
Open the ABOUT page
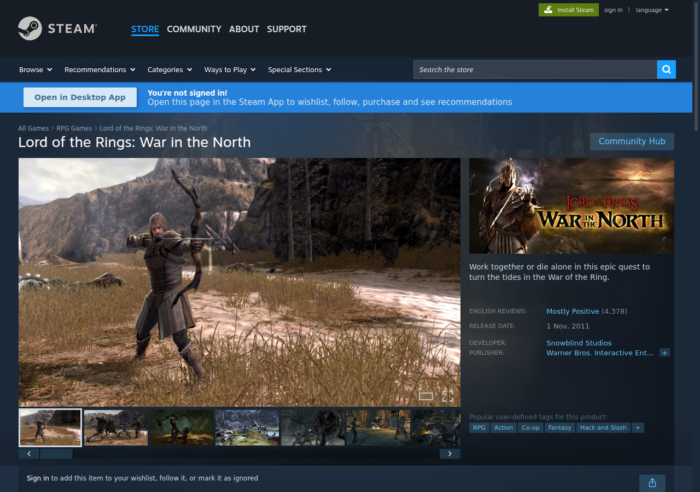pyautogui.click(x=244, y=29)
